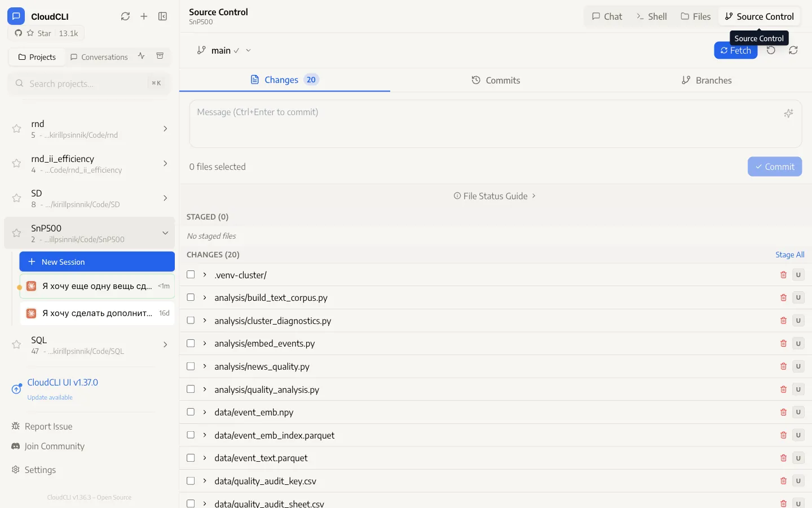Click the plus icon beside CloudCLI title
812x508 pixels.
(144, 16)
